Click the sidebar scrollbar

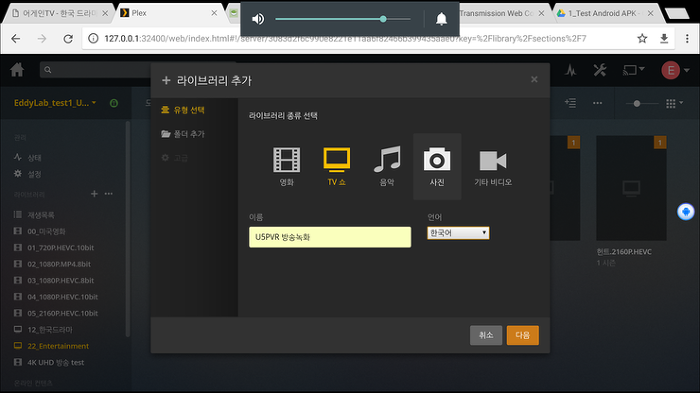coord(128,229)
